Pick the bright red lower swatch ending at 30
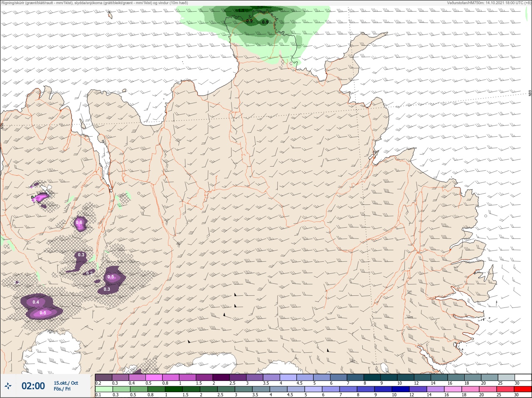The height and width of the screenshot is (398, 532). [x=523, y=389]
